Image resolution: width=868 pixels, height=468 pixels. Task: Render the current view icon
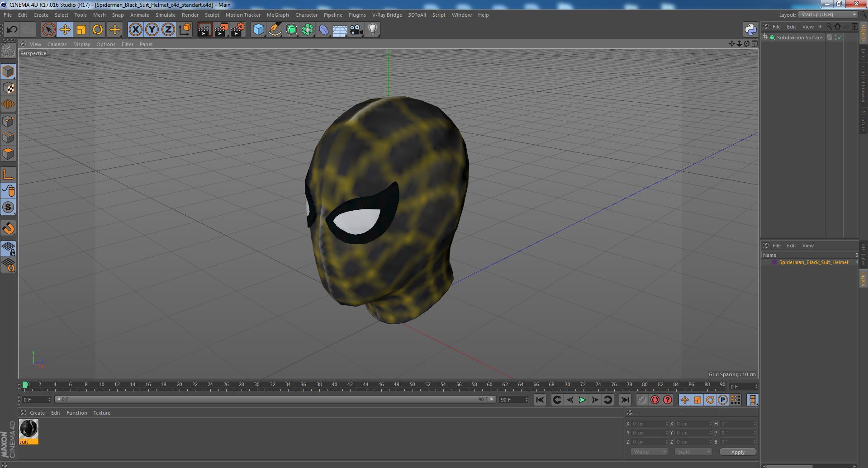[204, 30]
